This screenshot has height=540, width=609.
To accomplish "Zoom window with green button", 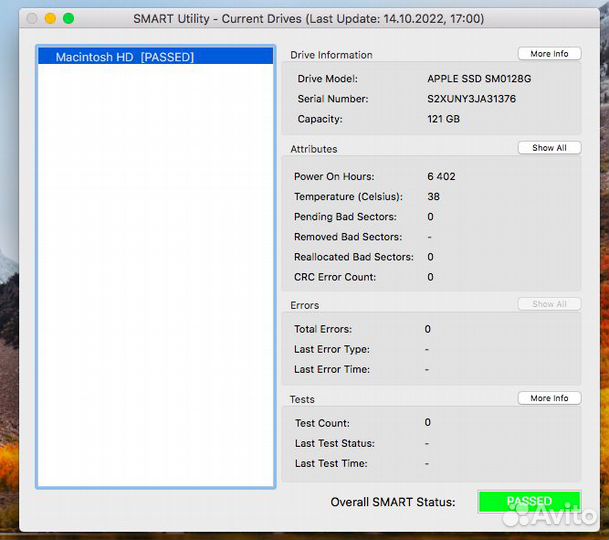I will pyautogui.click(x=69, y=18).
